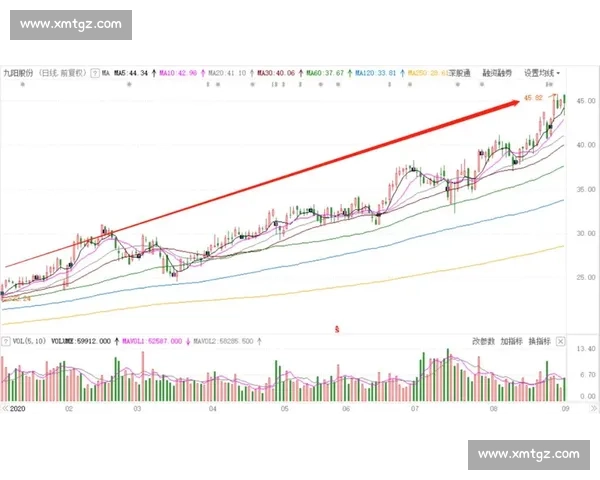The height and width of the screenshot is (480, 600).
Task: Click the arrow icon after MA60 value
Action: coord(352,73)
